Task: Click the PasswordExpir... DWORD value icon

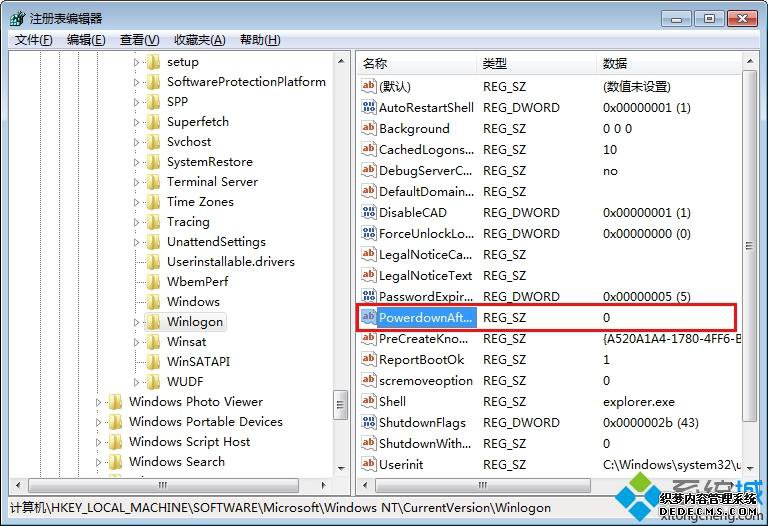Action: point(368,296)
